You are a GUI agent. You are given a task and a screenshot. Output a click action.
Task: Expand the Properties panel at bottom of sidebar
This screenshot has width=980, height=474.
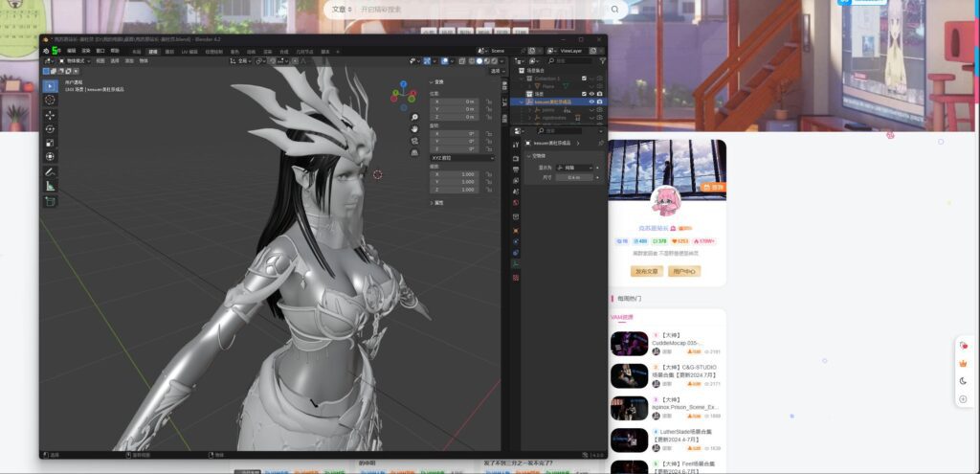438,203
